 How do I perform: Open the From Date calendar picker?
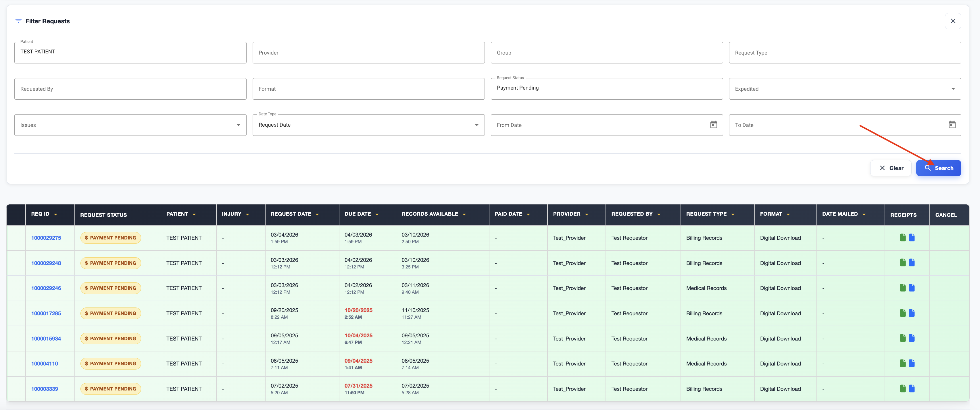(x=713, y=125)
